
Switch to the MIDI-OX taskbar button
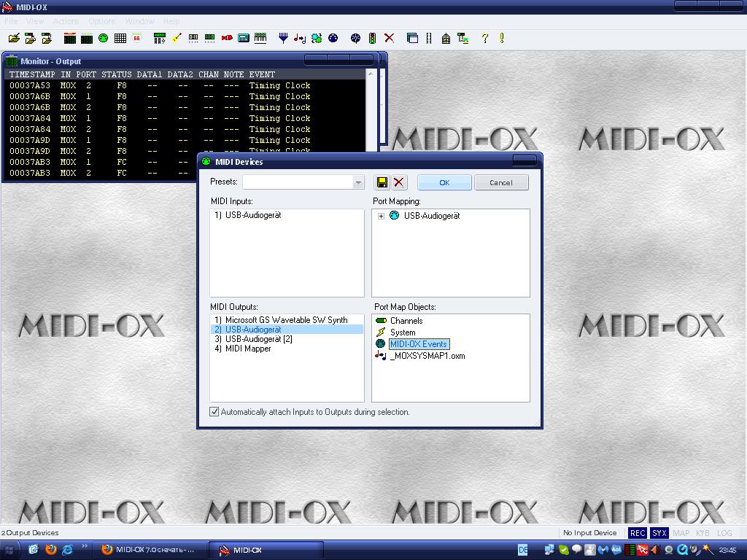pos(266,550)
